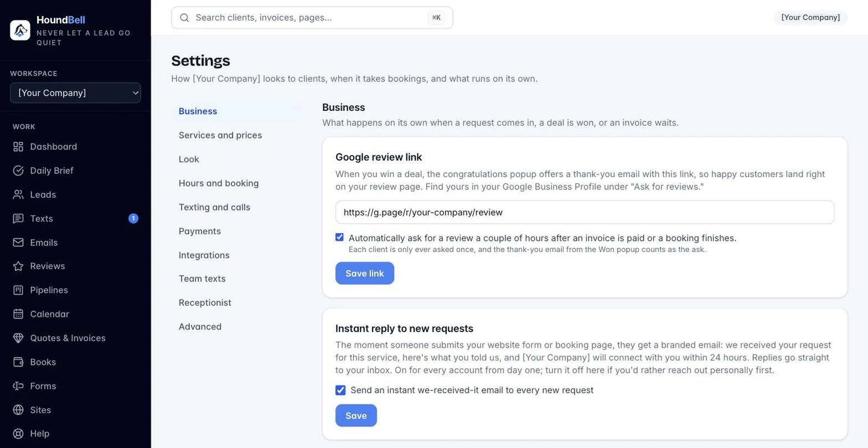Click the Daily Brief checkmark icon
This screenshot has height=448, width=868.
click(18, 171)
